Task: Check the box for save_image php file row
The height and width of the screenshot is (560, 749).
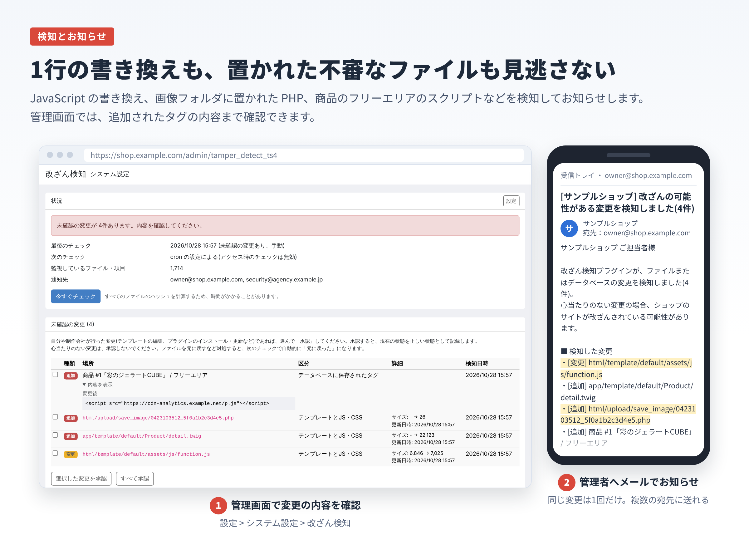Action: [55, 417]
